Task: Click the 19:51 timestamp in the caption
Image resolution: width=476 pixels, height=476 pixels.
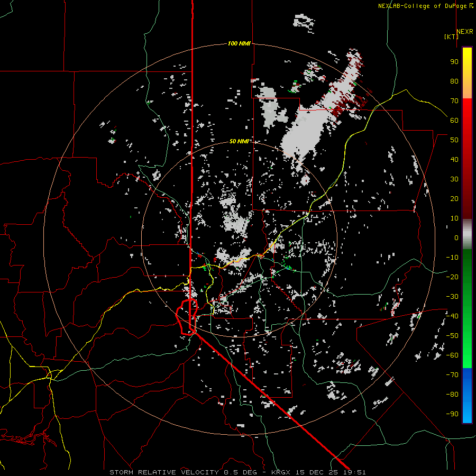Action: (x=355, y=472)
